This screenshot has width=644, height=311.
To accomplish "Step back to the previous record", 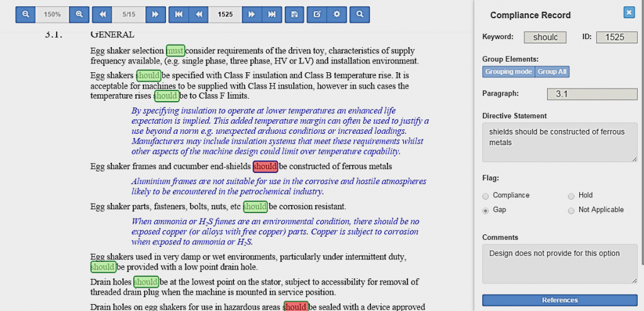I will click(199, 14).
